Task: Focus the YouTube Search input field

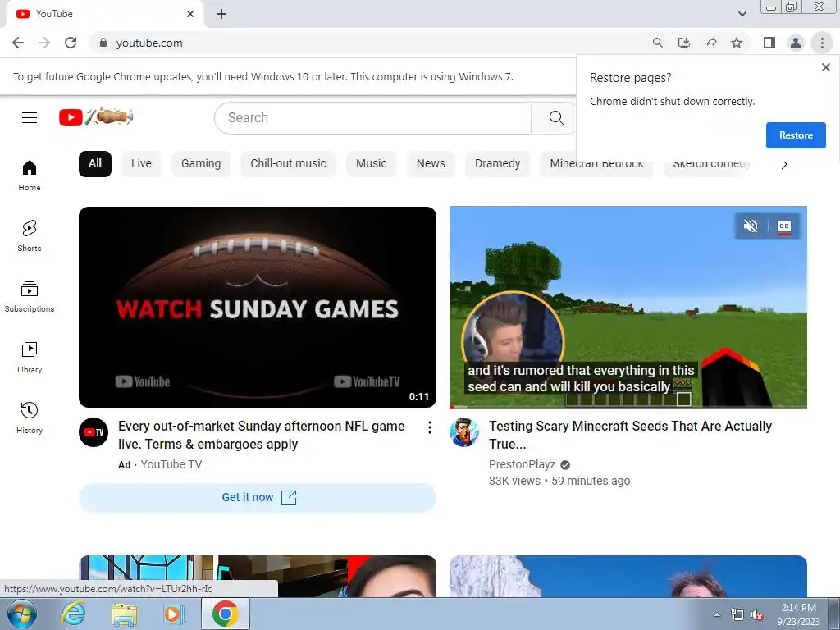Action: (373, 118)
